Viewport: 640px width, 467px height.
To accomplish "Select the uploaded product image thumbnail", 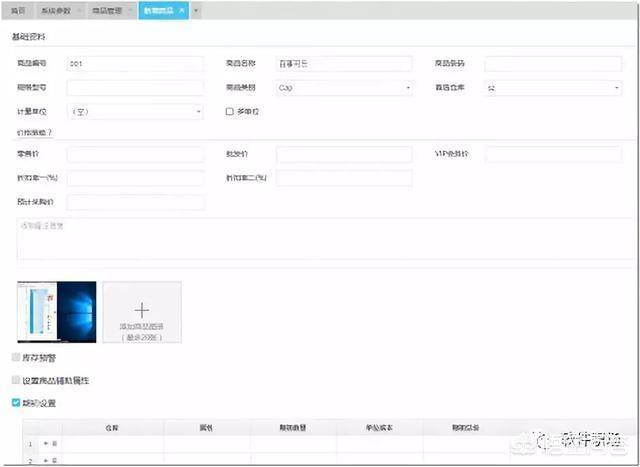I will coord(57,312).
